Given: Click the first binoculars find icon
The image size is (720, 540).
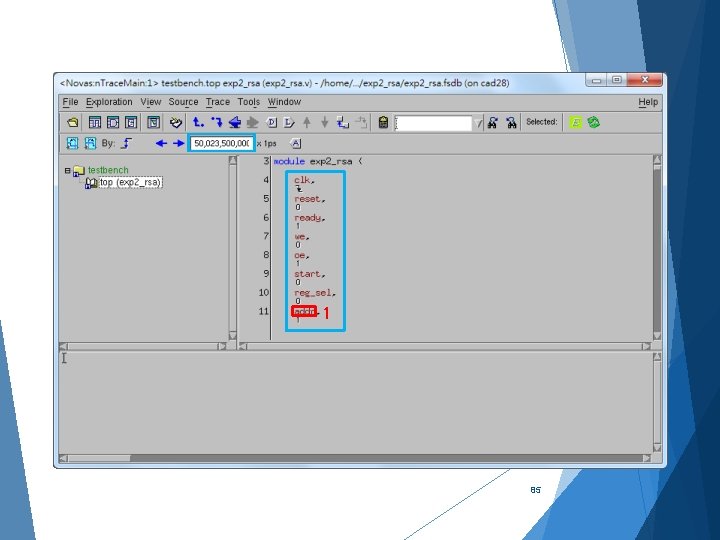Looking at the screenshot, I should pyautogui.click(x=493, y=123).
